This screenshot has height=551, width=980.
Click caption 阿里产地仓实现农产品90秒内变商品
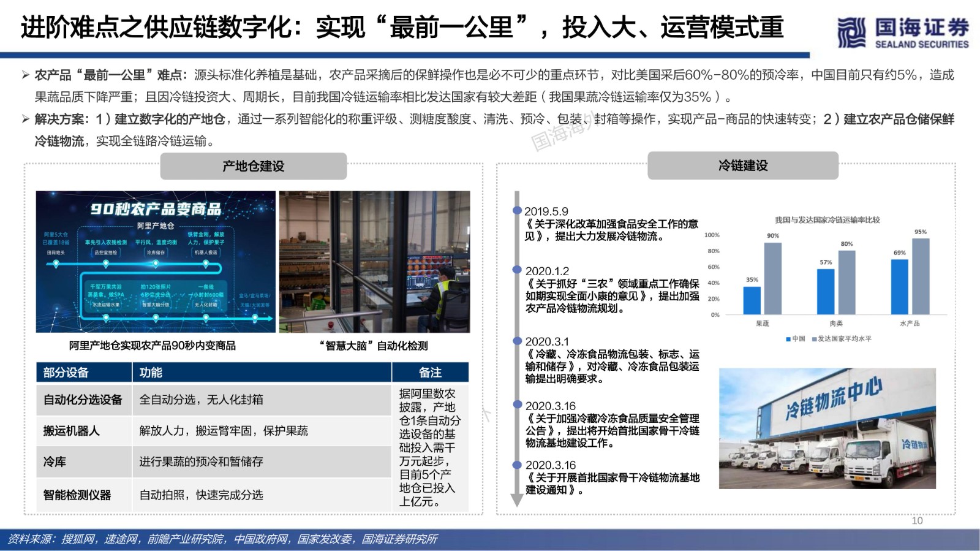tap(153, 346)
